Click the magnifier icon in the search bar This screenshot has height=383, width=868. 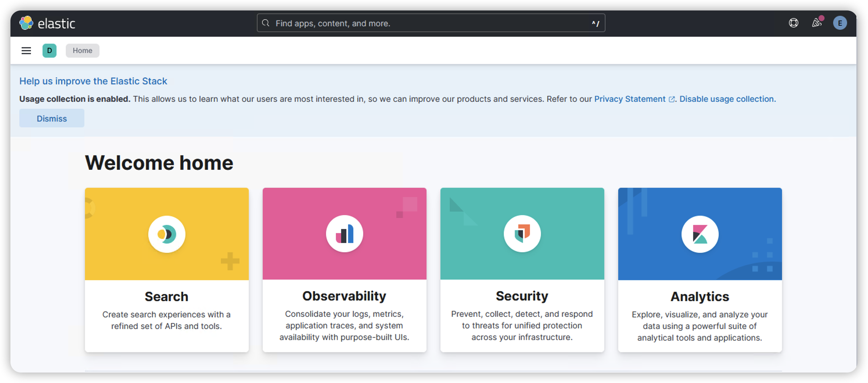tap(266, 23)
